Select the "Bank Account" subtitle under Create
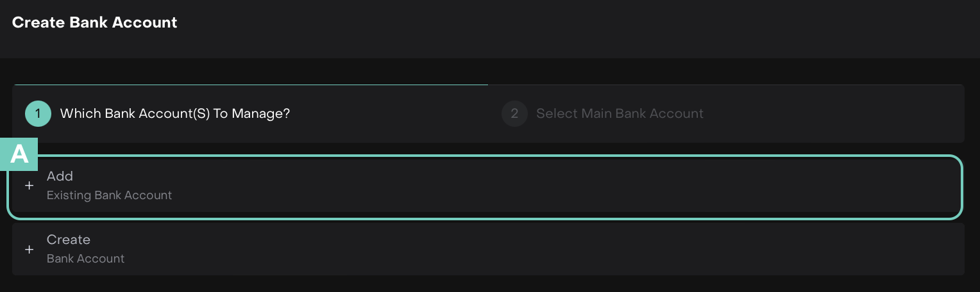 point(85,259)
